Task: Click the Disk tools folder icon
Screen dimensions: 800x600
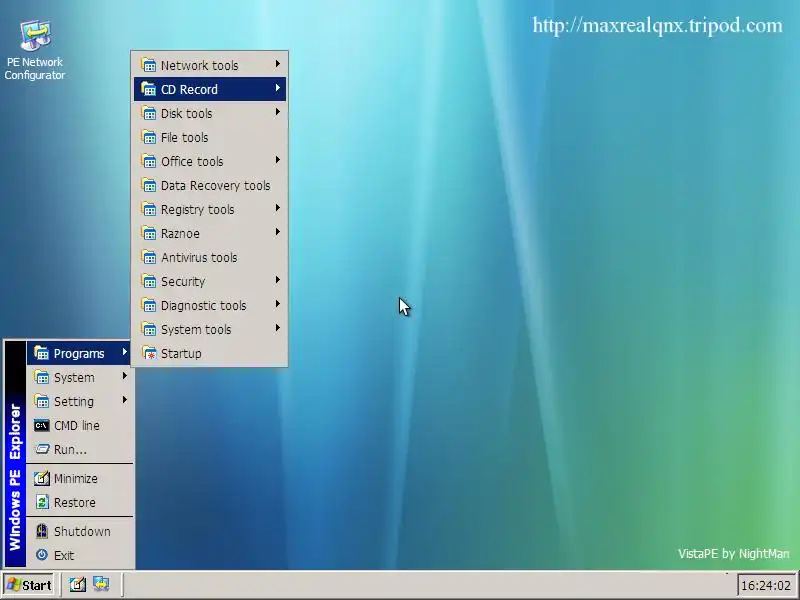Action: tap(148, 113)
